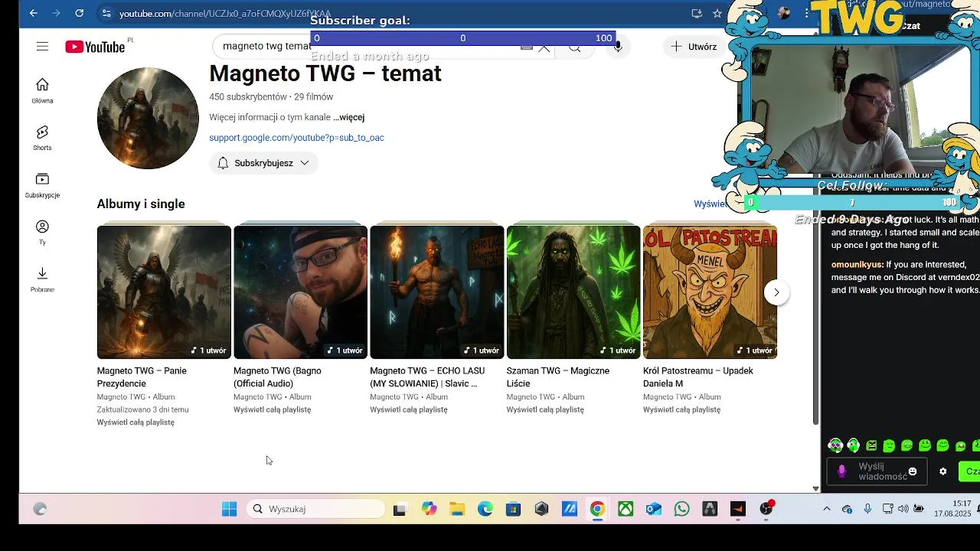Open ECHO LASU album thumbnail
The height and width of the screenshot is (551, 980).
pos(437,292)
